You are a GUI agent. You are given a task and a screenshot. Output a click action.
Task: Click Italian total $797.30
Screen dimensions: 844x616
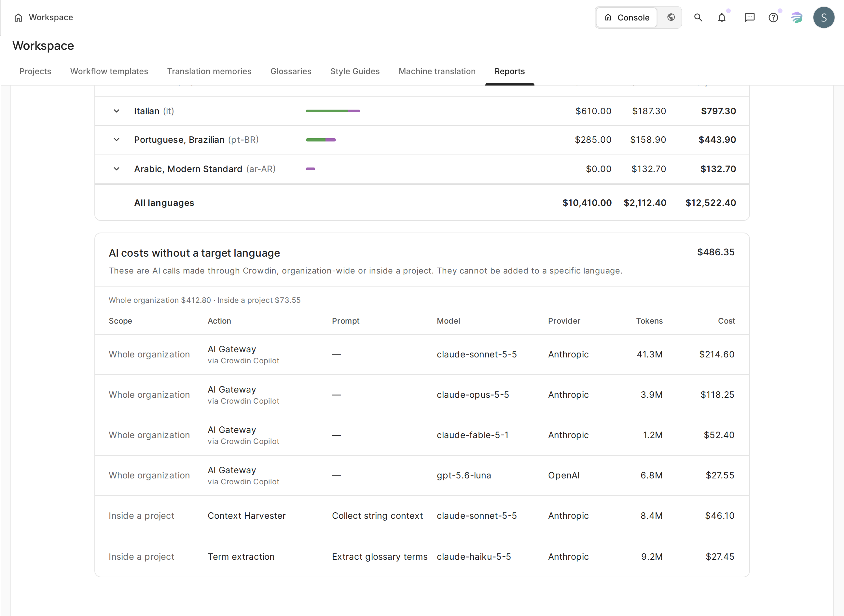tap(719, 111)
